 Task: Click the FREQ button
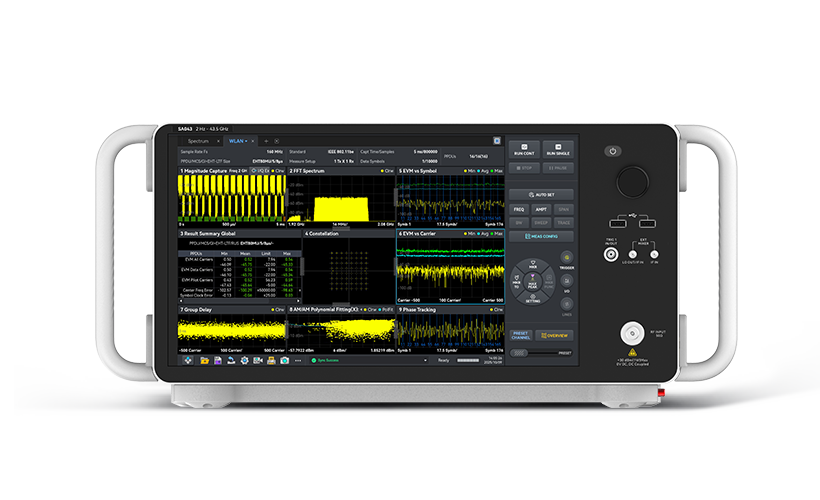pos(519,209)
